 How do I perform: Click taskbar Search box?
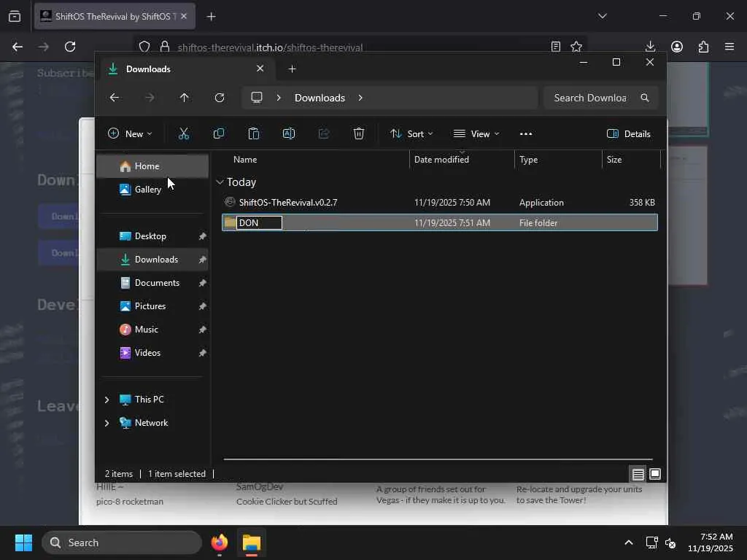122,542
